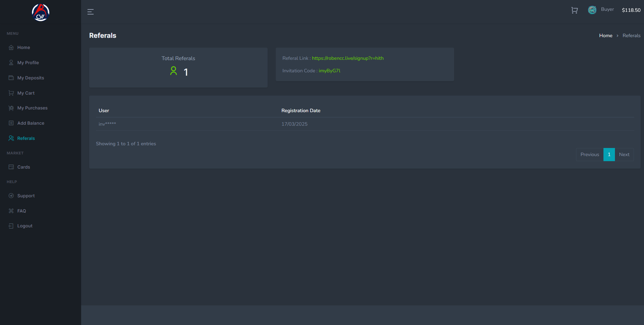This screenshot has width=644, height=325.
Task: Select the Add Balance menu label
Action: 31,123
